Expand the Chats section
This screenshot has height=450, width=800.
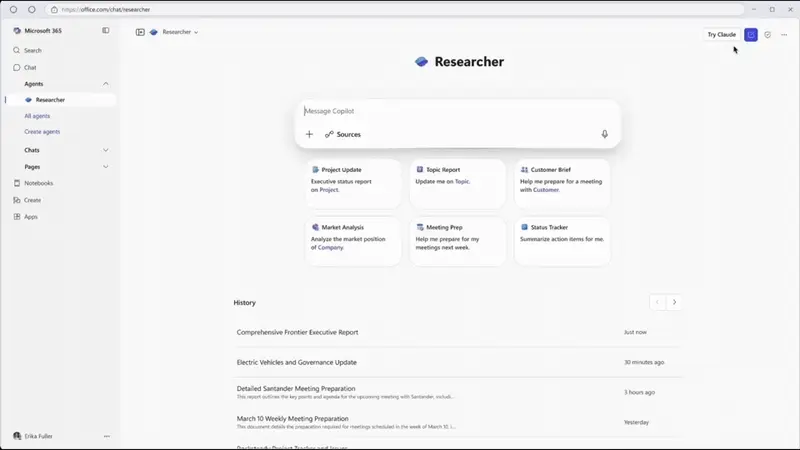(x=106, y=150)
